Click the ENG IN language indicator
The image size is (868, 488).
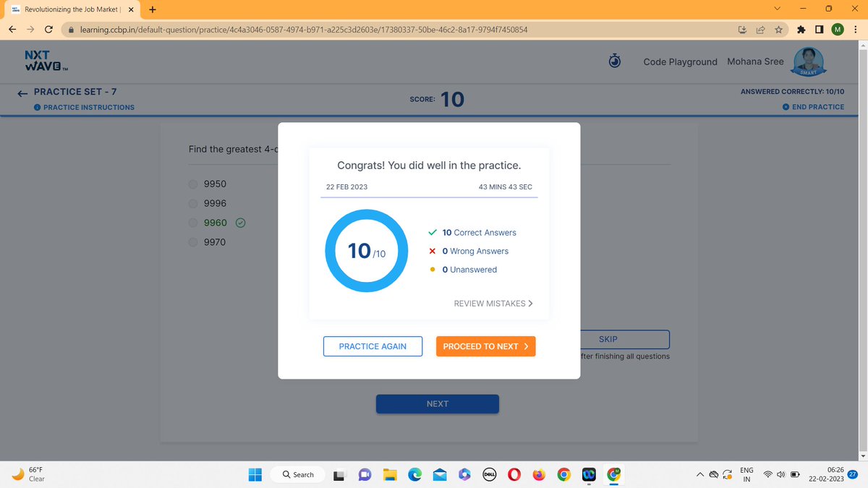(746, 475)
